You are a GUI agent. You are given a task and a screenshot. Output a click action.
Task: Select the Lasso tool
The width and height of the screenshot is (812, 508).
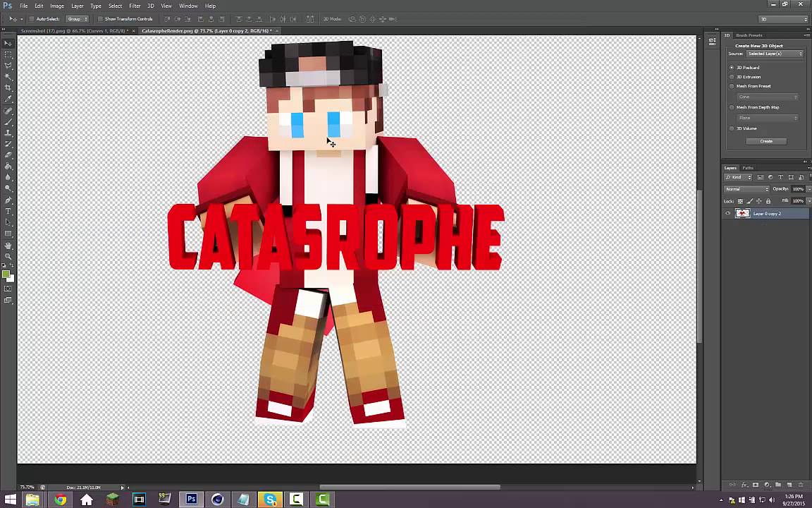click(8, 66)
